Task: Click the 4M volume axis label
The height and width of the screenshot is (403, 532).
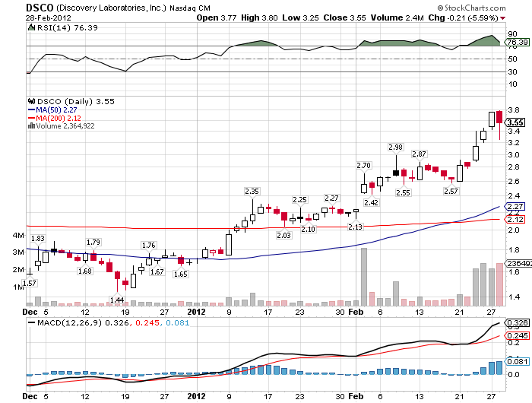Action: point(19,235)
